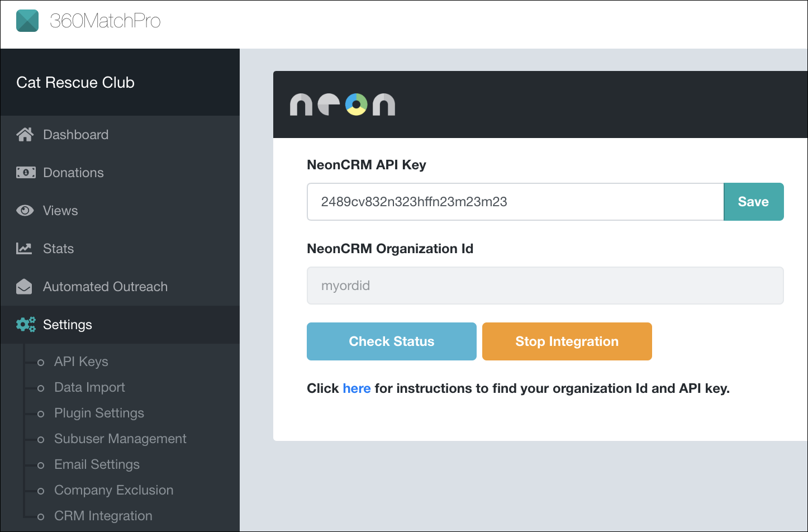Go to Subuser Management

point(120,439)
